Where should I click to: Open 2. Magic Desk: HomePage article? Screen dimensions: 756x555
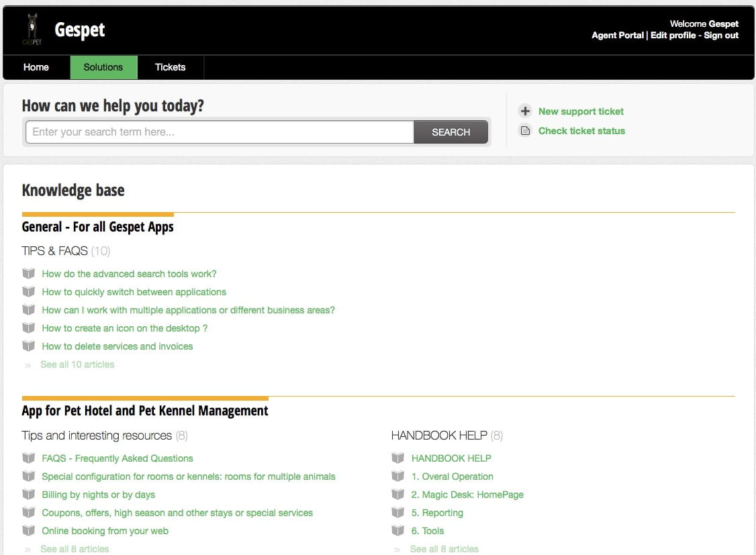point(467,495)
